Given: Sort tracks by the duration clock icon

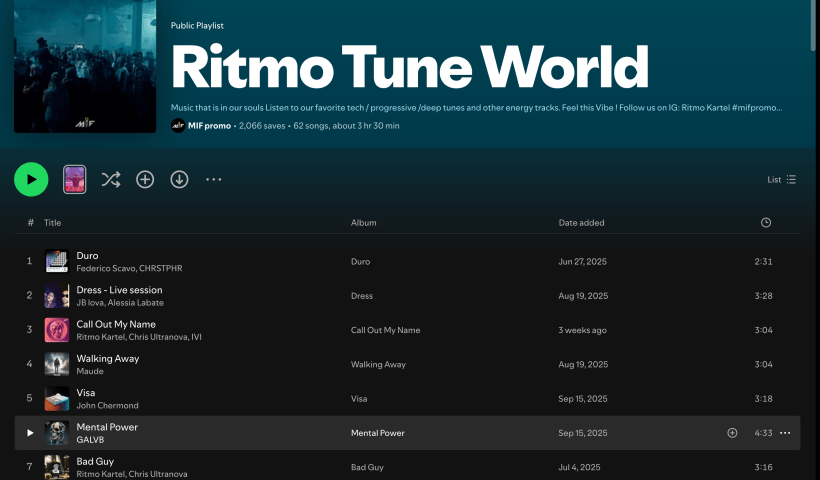Looking at the screenshot, I should [x=766, y=223].
